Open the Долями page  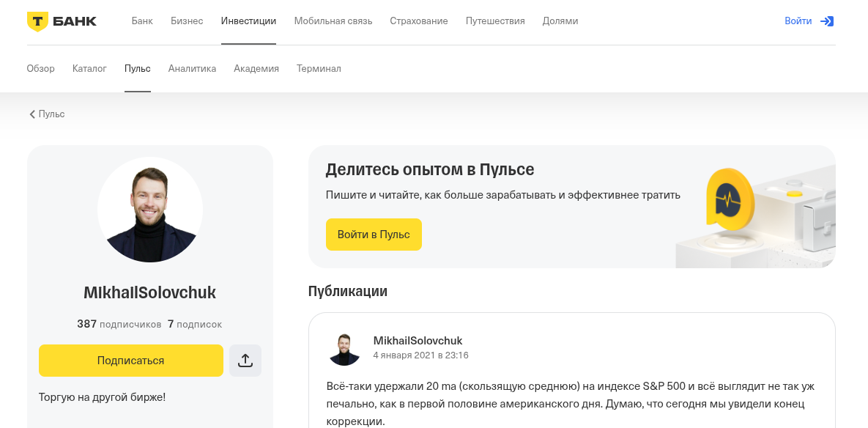tap(560, 21)
